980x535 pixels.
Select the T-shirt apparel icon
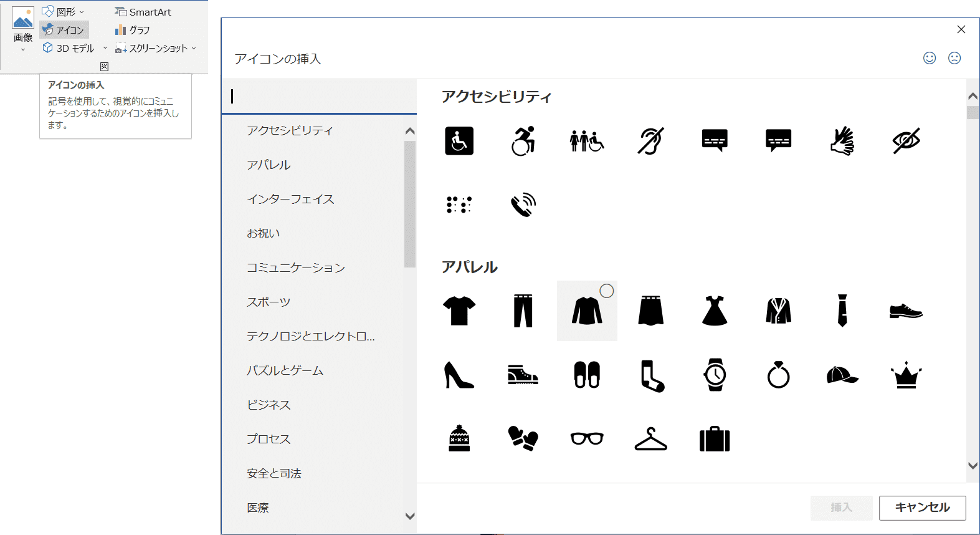(x=459, y=311)
